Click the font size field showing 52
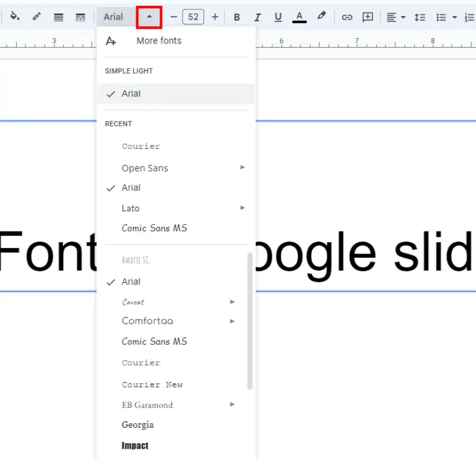Image resolution: width=476 pixels, height=460 pixels. pos(193,17)
